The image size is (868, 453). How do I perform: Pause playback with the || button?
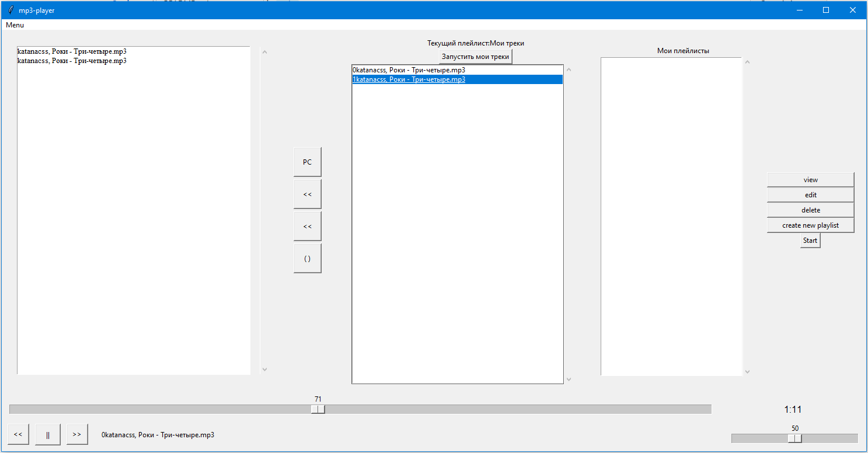(x=47, y=434)
